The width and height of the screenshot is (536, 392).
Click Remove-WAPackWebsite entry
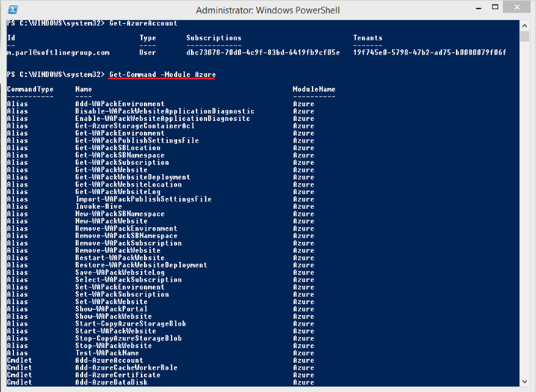[118, 251]
